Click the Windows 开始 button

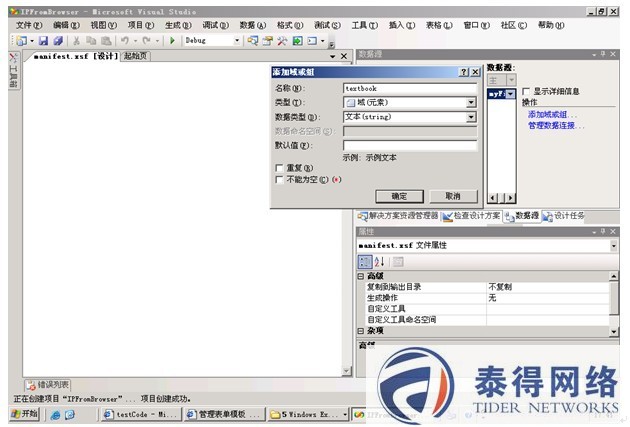(x=25, y=414)
